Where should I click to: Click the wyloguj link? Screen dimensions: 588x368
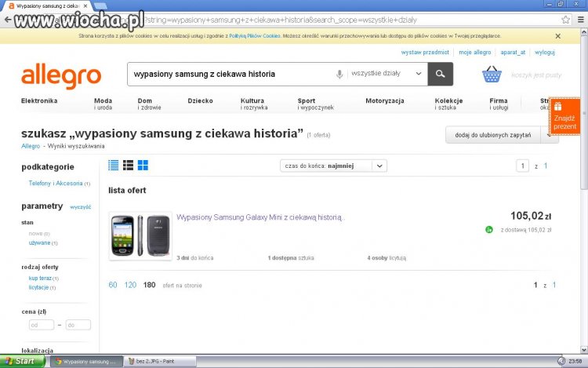[x=545, y=52]
